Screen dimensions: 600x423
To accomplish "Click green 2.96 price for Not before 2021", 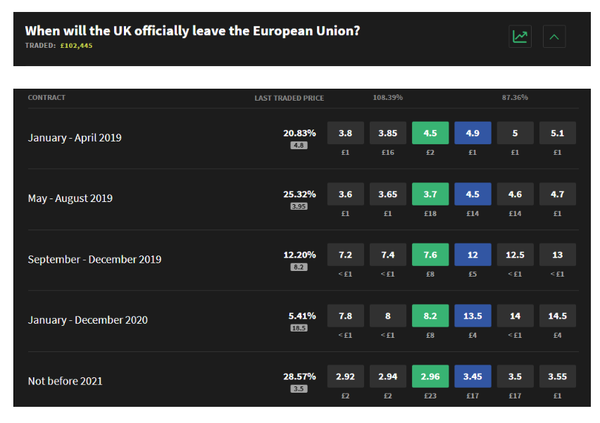I will coord(430,377).
